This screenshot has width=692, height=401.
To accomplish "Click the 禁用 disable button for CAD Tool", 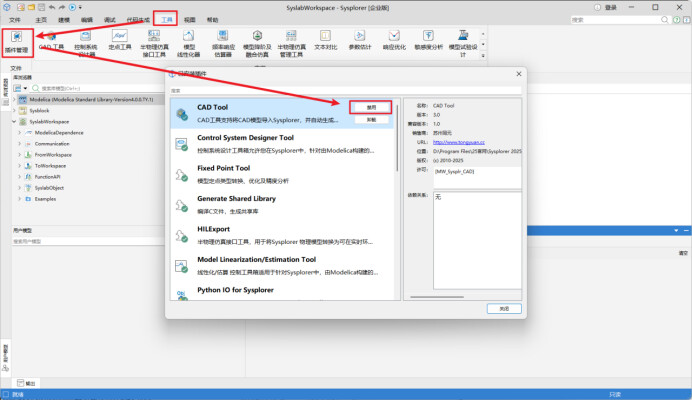I will (371, 107).
